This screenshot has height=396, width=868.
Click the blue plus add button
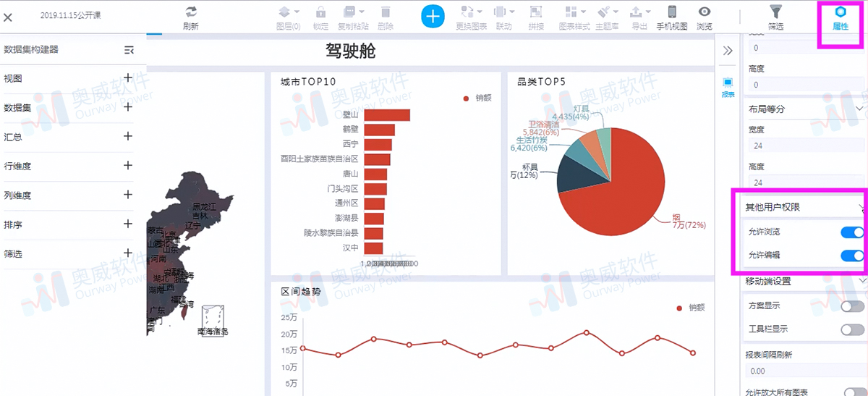tap(433, 15)
